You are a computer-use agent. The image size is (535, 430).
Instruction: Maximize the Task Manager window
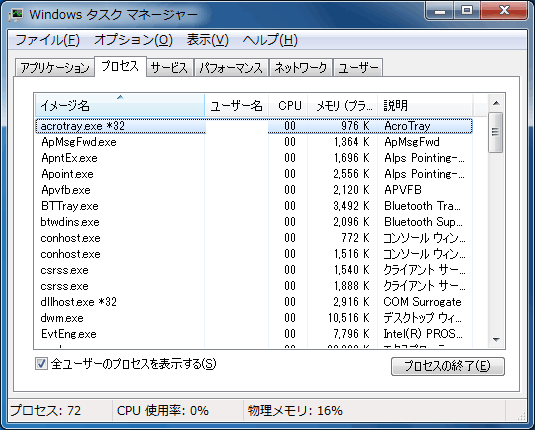point(467,11)
